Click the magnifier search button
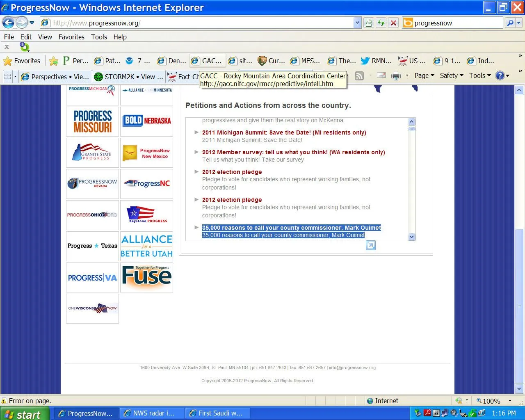525x420 pixels. click(x=510, y=23)
